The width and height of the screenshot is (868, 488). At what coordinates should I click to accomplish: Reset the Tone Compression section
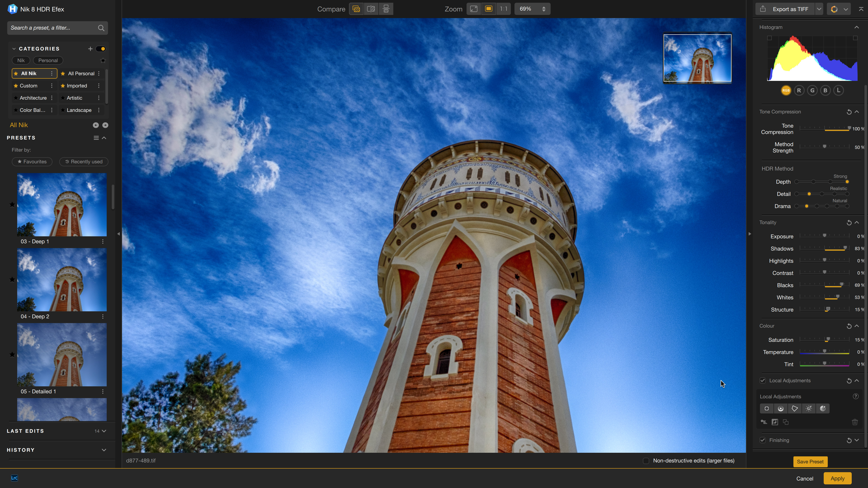click(849, 112)
